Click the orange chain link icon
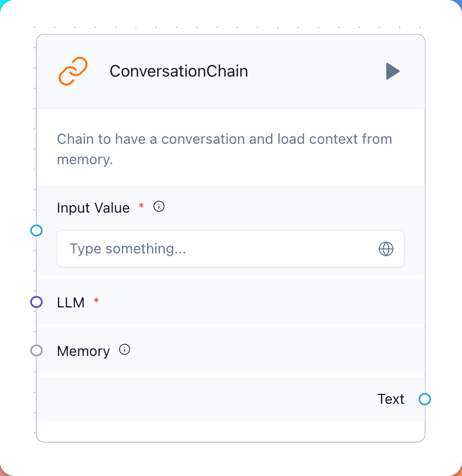Image resolution: width=462 pixels, height=476 pixels. coord(73,71)
